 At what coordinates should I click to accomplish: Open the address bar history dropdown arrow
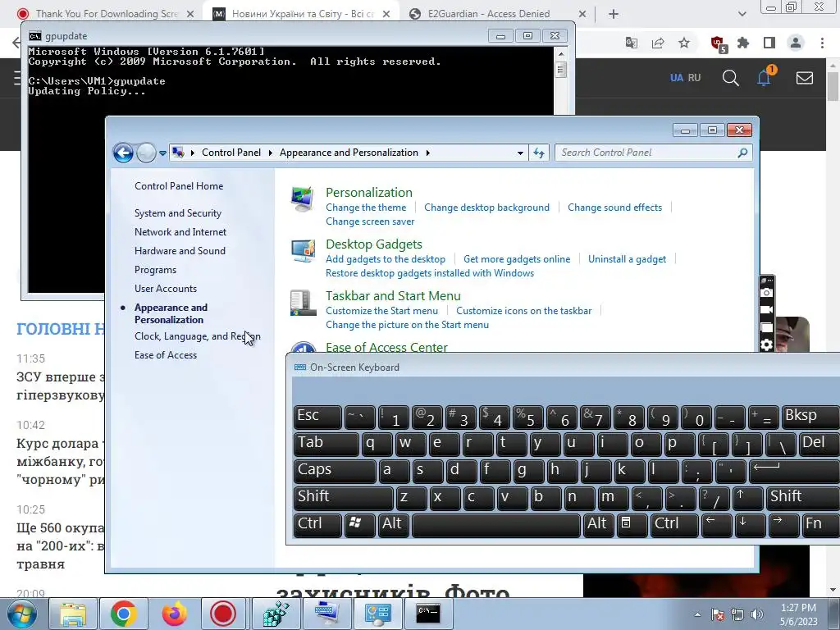click(x=519, y=153)
